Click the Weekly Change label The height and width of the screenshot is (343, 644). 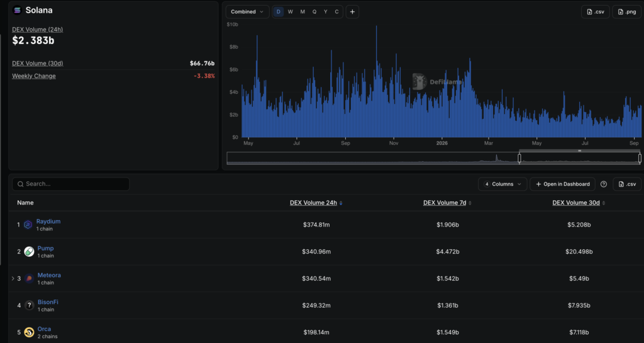click(x=34, y=76)
